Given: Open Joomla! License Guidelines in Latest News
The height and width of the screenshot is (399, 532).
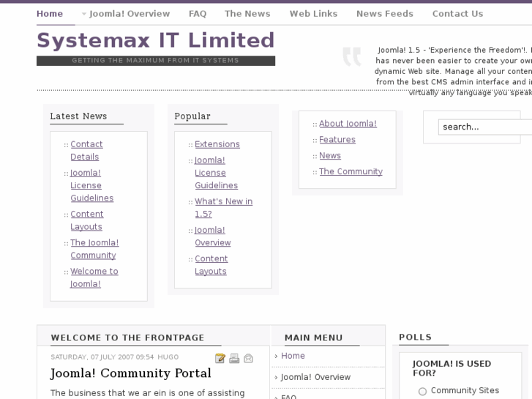Looking at the screenshot, I should click(x=91, y=185).
